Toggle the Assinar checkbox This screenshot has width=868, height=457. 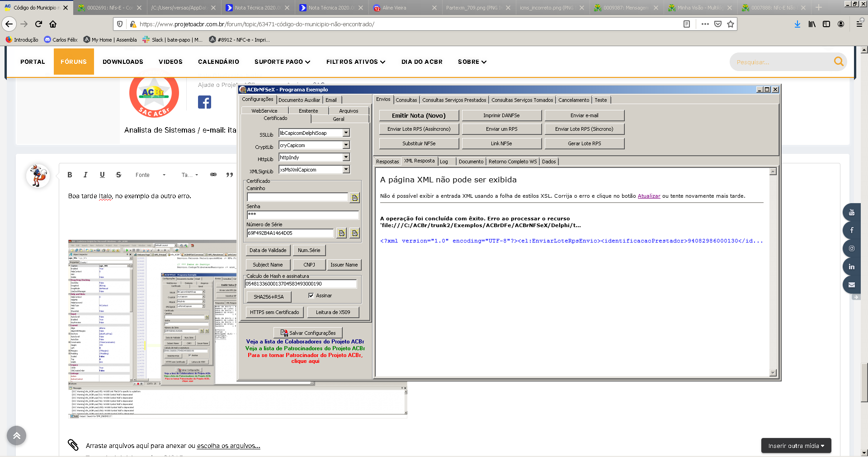(311, 295)
